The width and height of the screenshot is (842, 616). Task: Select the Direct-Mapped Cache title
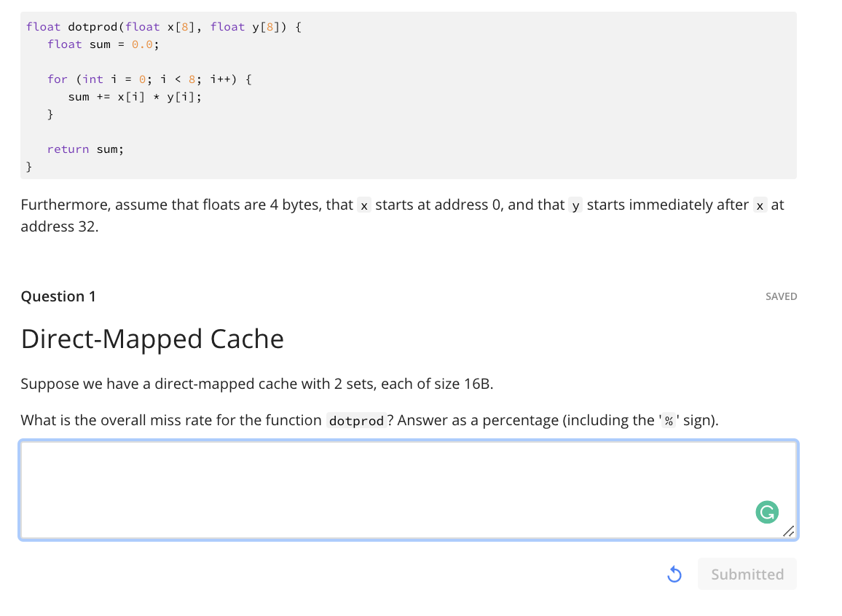[x=152, y=339]
